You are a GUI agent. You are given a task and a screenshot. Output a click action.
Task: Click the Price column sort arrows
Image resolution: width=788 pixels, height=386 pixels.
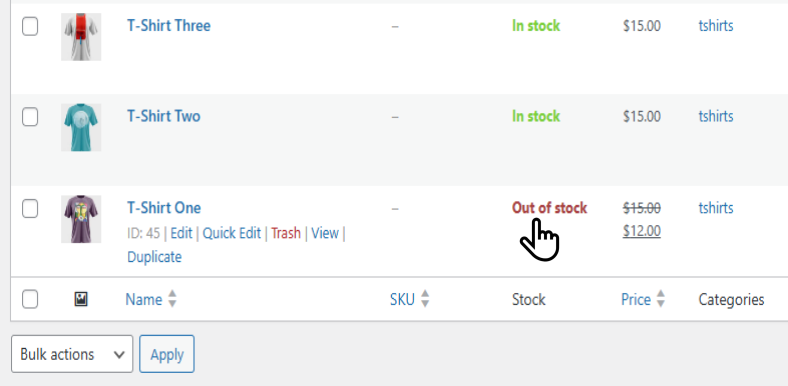point(661,299)
